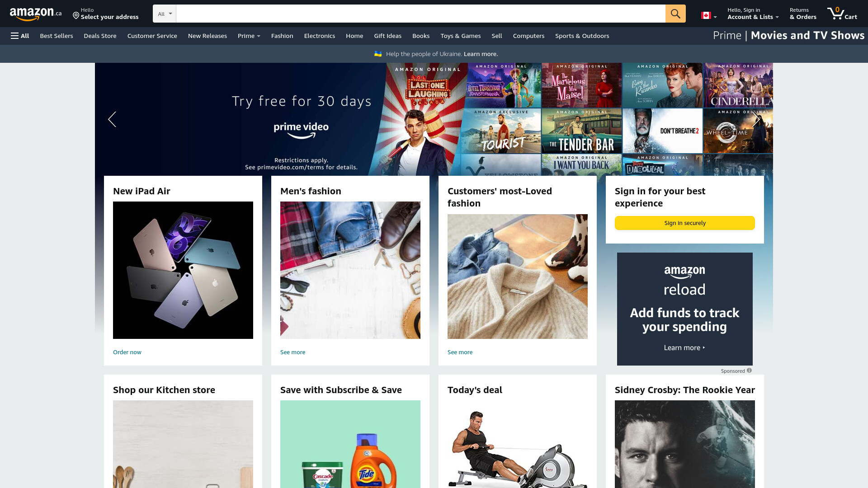Open Customer Service page
Image resolution: width=868 pixels, height=488 pixels.
pos(152,36)
